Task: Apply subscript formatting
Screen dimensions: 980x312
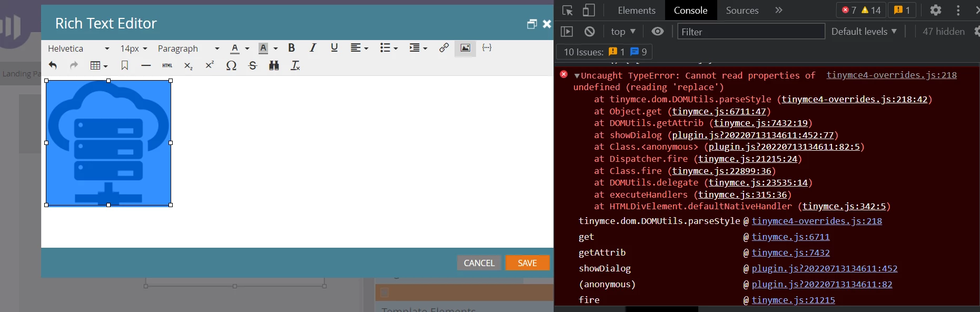Action: pos(188,65)
